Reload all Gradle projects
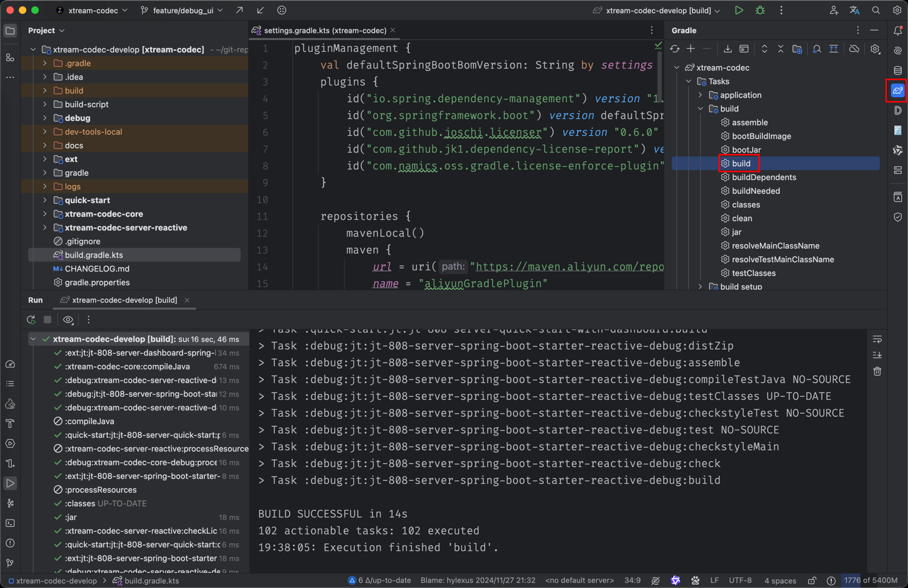Image resolution: width=908 pixels, height=588 pixels. (x=675, y=49)
